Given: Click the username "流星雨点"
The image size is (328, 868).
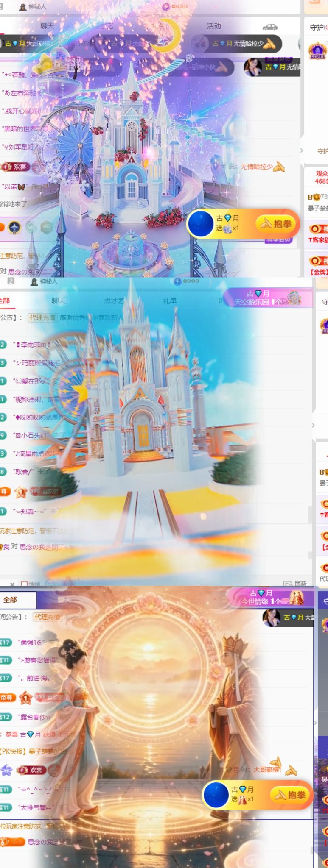Looking at the screenshot, I should coord(37,453).
